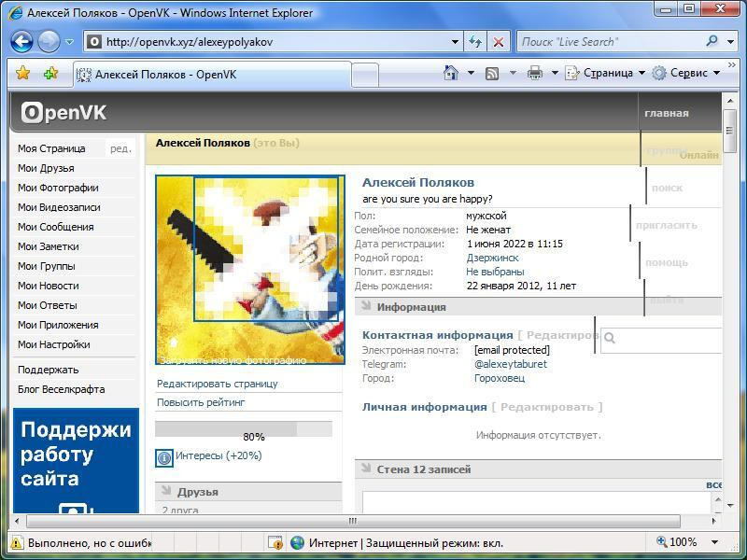Click Редактировать страницу link
This screenshot has width=747, height=560.
click(218, 384)
